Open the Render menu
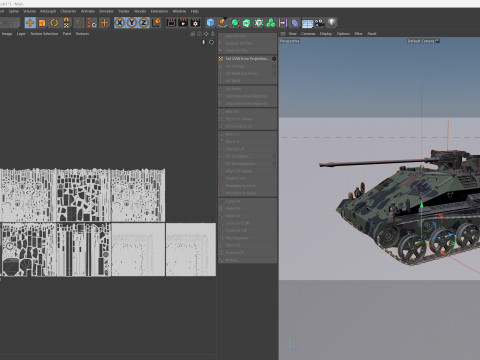The height and width of the screenshot is (360, 480). click(x=140, y=11)
